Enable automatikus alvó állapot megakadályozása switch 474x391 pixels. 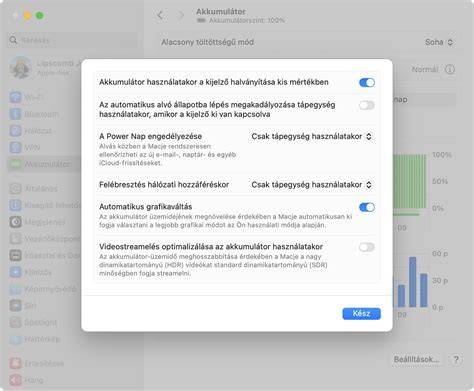point(367,105)
